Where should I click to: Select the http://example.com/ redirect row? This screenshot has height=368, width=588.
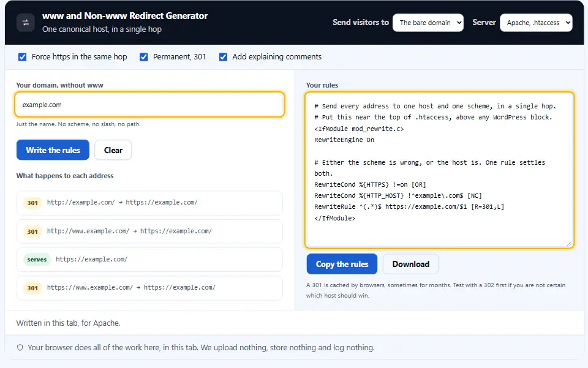(149, 203)
